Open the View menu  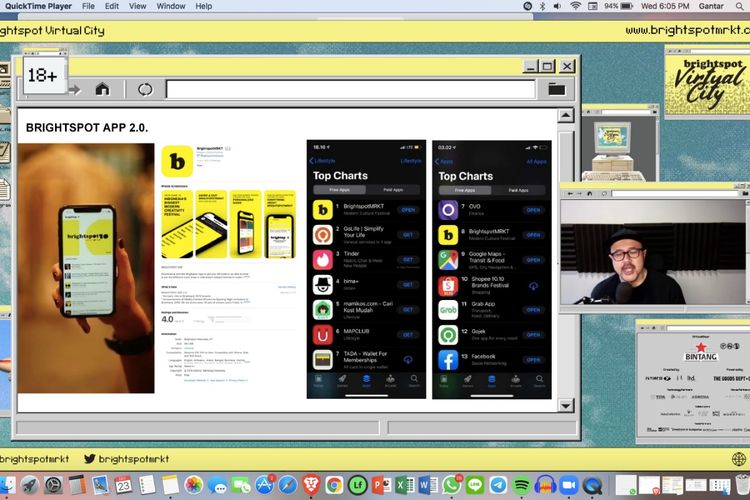pos(137,6)
